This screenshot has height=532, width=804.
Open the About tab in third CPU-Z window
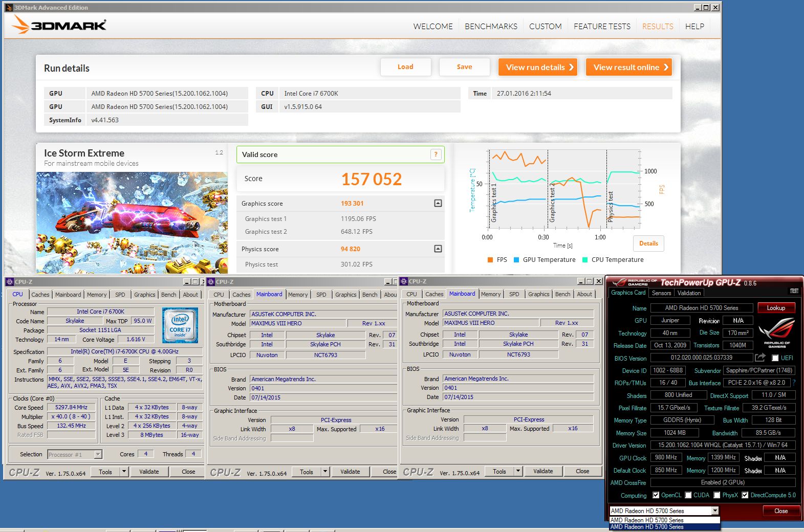point(584,294)
